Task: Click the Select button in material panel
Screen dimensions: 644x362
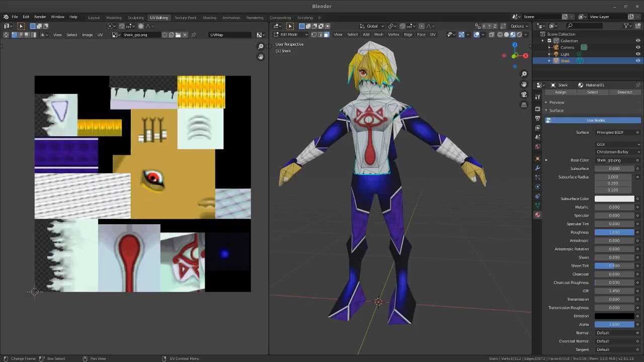Action: tap(593, 92)
